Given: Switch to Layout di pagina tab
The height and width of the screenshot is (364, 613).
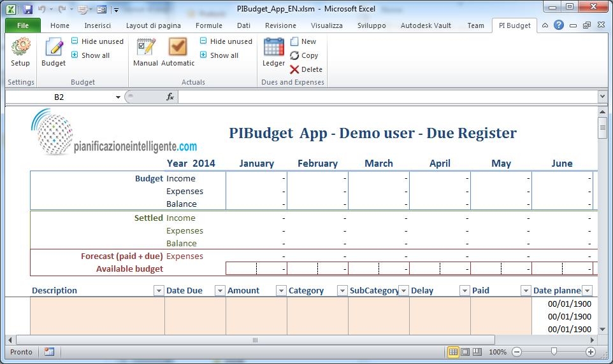Looking at the screenshot, I should [153, 25].
